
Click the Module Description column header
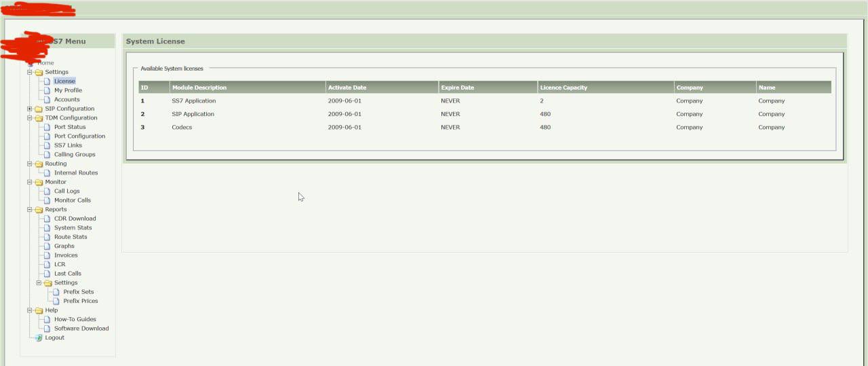pos(248,88)
